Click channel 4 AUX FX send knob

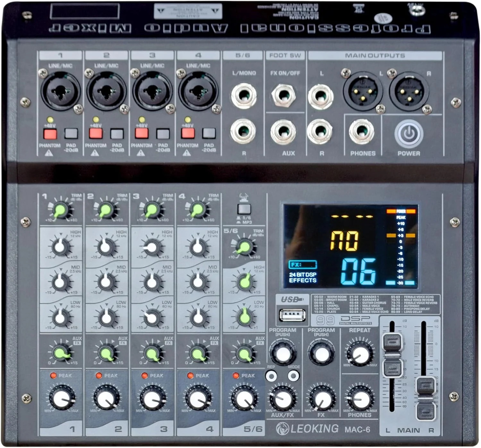point(198,353)
